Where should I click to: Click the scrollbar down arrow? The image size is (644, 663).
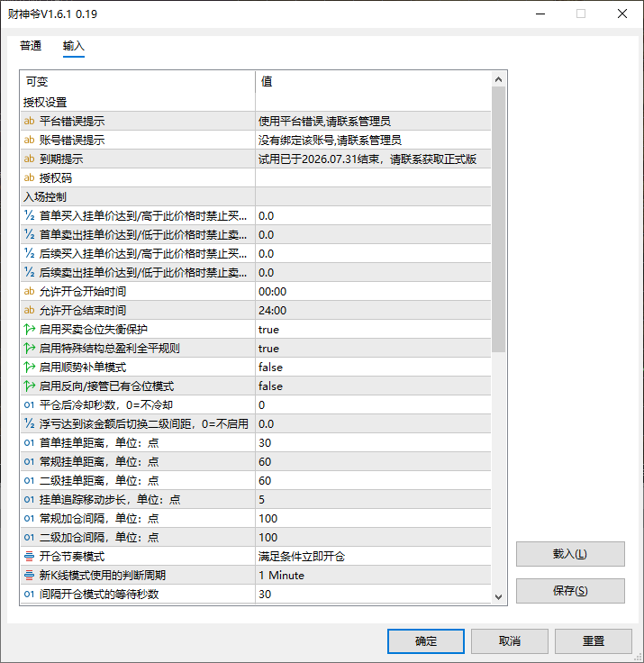(x=499, y=596)
